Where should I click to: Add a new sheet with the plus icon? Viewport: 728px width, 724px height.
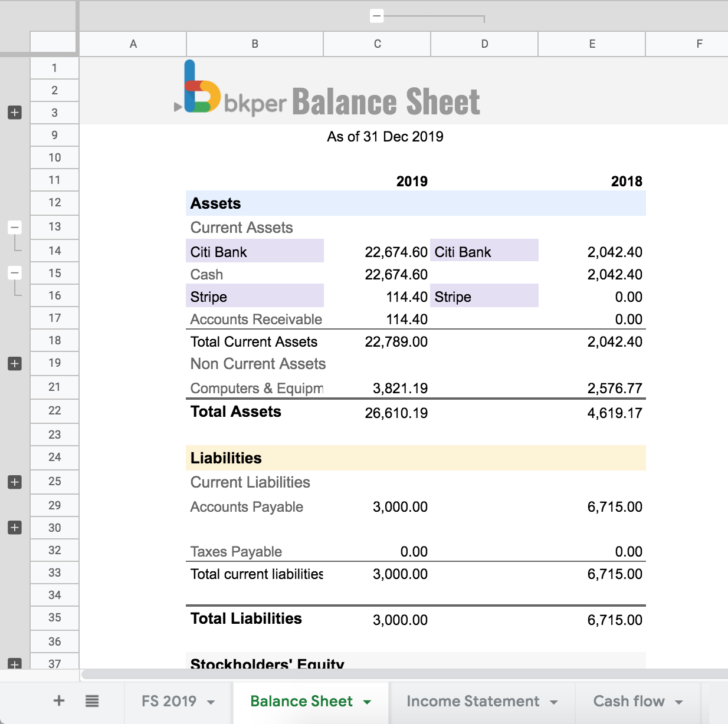[x=59, y=701]
